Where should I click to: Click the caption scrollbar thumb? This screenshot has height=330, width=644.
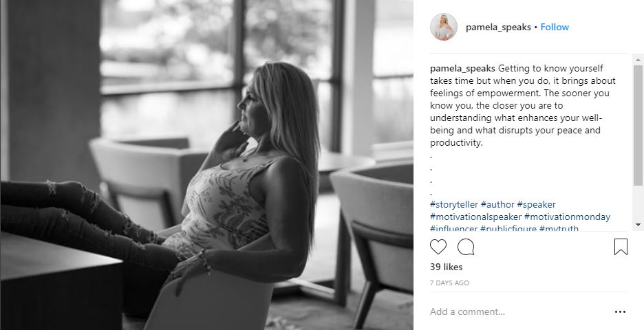638,126
